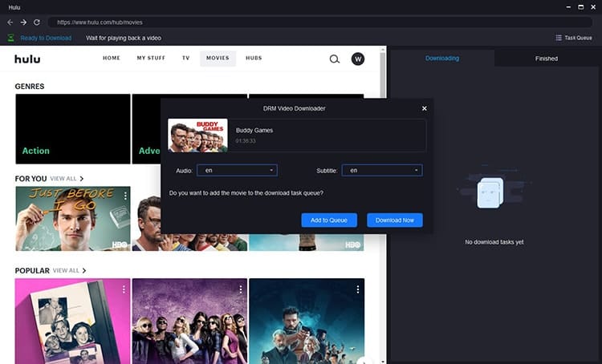Expand View All next to Popular
This screenshot has width=602, height=364.
(70, 270)
